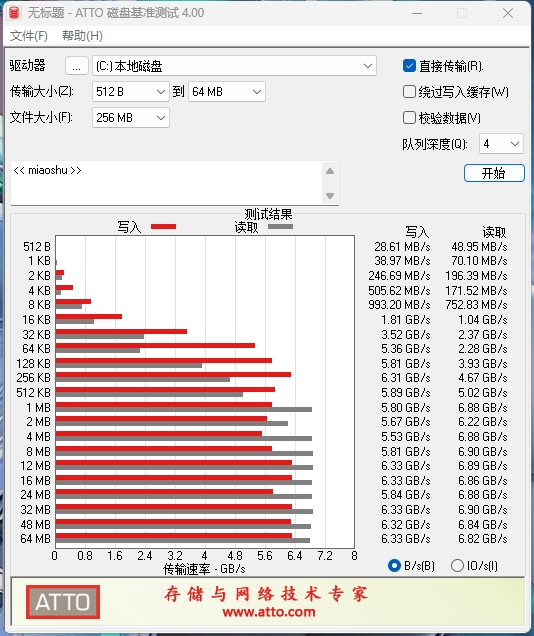Expand the 512 B minimum transfer size dropdown
534x636 pixels.
tap(131, 92)
